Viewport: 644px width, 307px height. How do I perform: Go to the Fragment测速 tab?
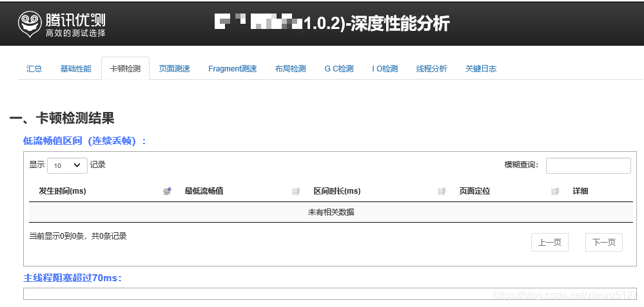pyautogui.click(x=233, y=68)
